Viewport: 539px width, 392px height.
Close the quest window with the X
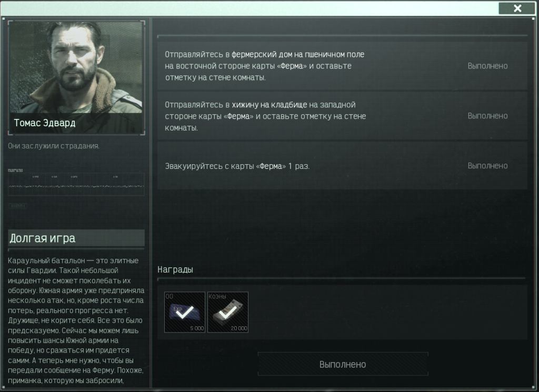pos(517,8)
